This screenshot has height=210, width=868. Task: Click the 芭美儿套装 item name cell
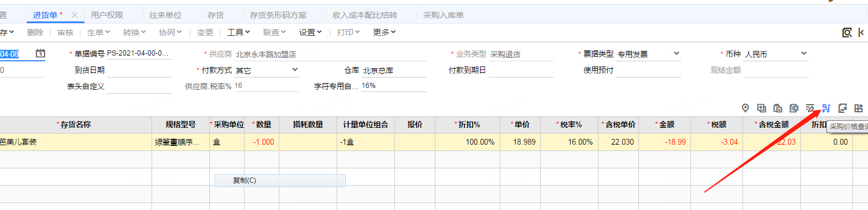click(76, 142)
